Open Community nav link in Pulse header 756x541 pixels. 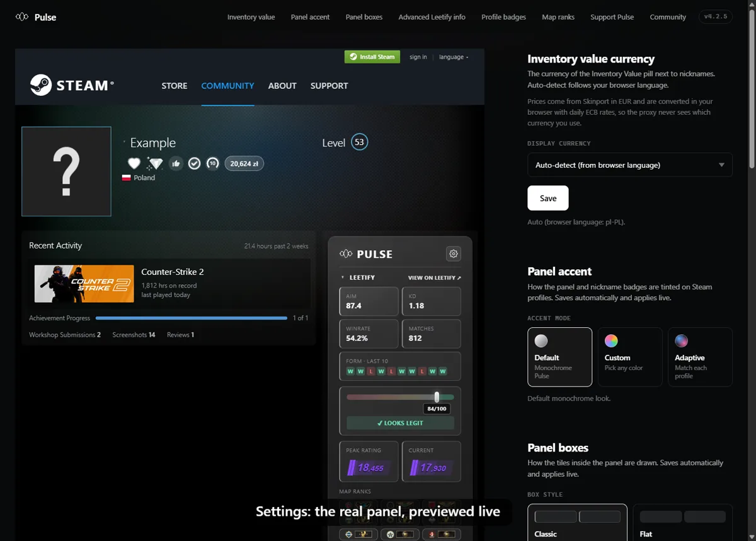[668, 17]
